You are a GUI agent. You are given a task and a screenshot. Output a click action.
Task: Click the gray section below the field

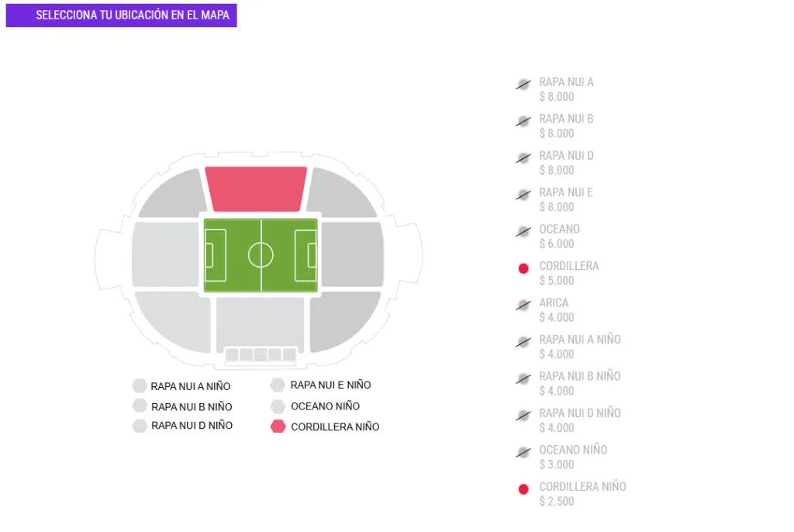click(260, 318)
